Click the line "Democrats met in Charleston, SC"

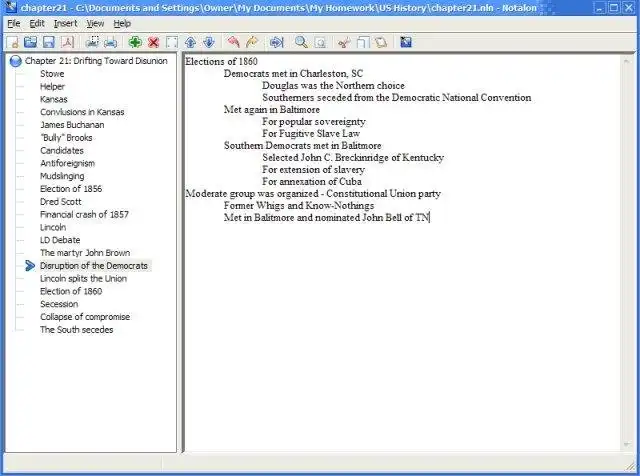point(293,73)
